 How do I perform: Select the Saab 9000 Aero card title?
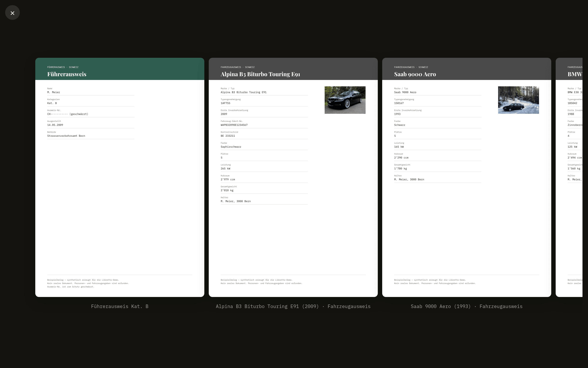click(x=415, y=74)
